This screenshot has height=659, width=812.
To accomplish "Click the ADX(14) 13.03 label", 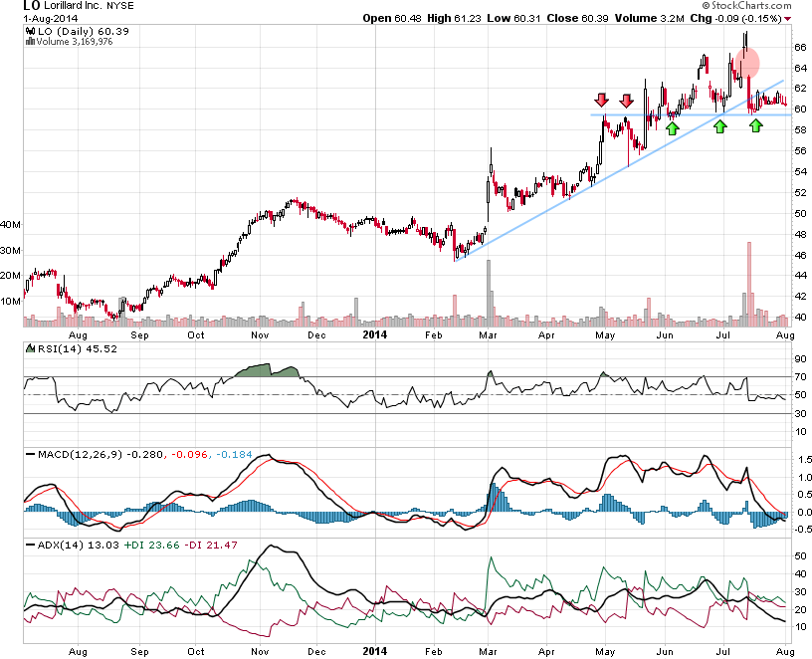I will (x=79, y=546).
